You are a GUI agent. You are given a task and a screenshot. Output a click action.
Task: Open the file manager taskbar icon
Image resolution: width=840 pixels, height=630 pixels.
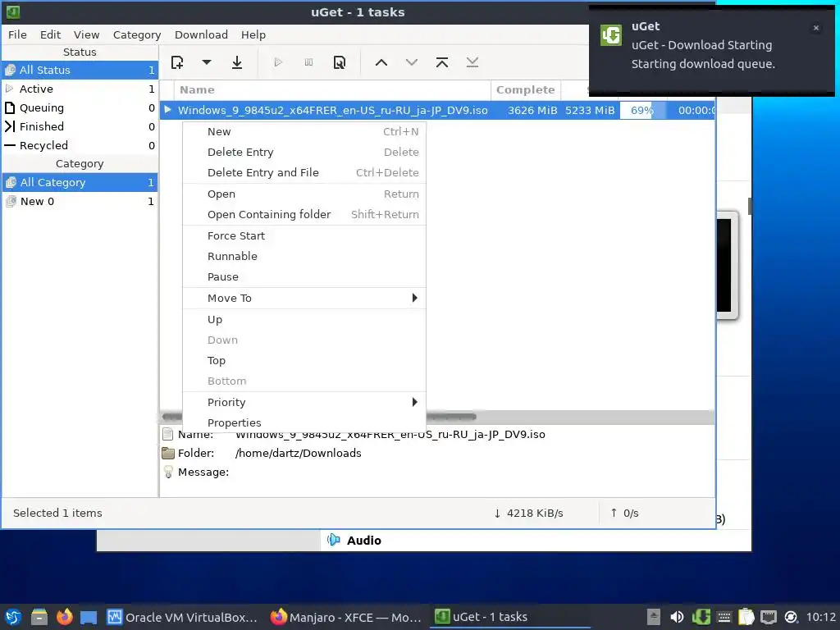coord(39,617)
